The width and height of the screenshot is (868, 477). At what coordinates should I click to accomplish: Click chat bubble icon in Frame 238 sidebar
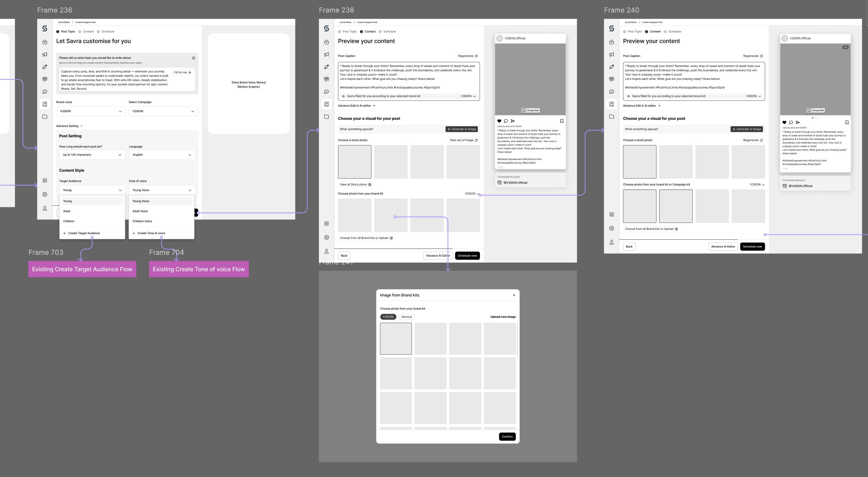click(x=326, y=92)
